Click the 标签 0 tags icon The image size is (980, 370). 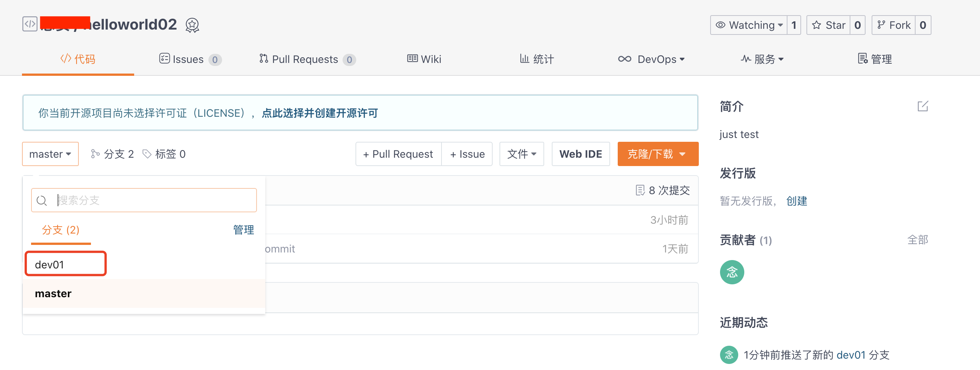[x=147, y=154]
